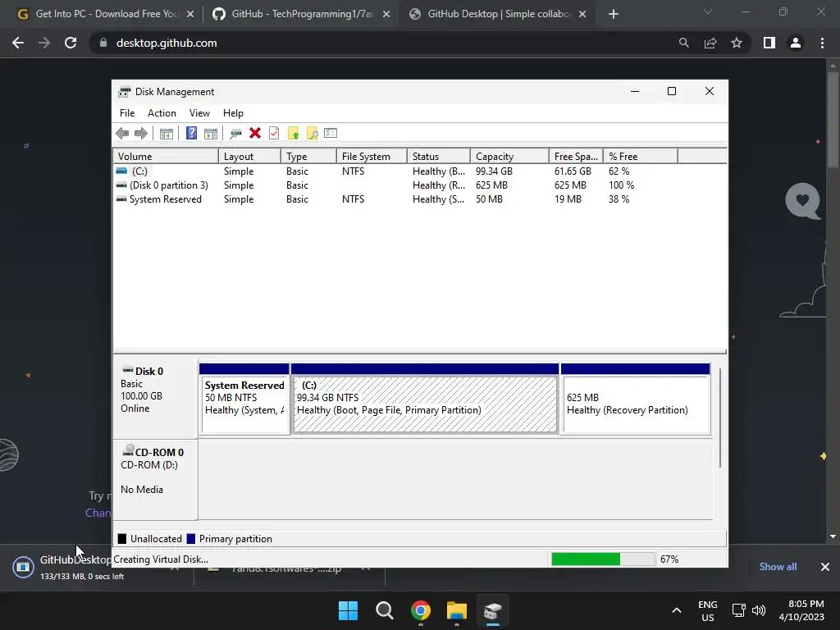Click the checklist settings toolbar icon
Viewport: 840px width, 630px height.
point(331,134)
